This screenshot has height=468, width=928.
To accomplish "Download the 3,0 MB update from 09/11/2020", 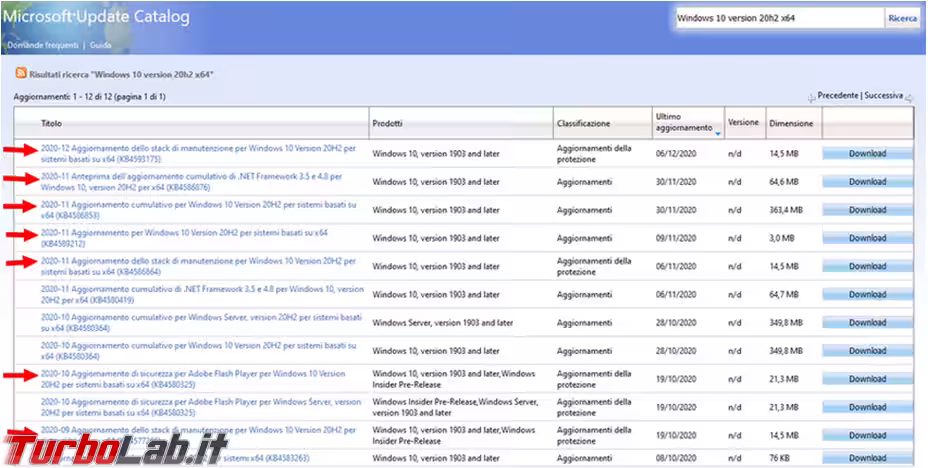I will click(867, 238).
